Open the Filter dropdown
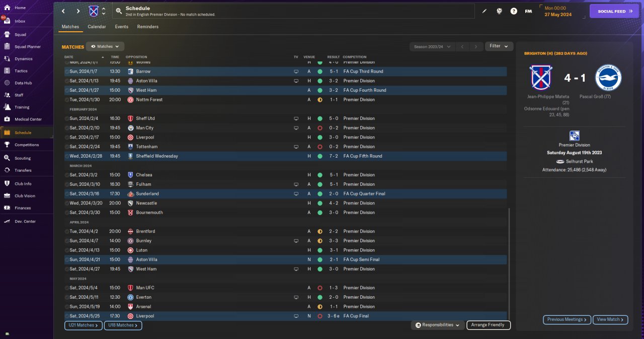This screenshot has width=644, height=339. pos(499,46)
